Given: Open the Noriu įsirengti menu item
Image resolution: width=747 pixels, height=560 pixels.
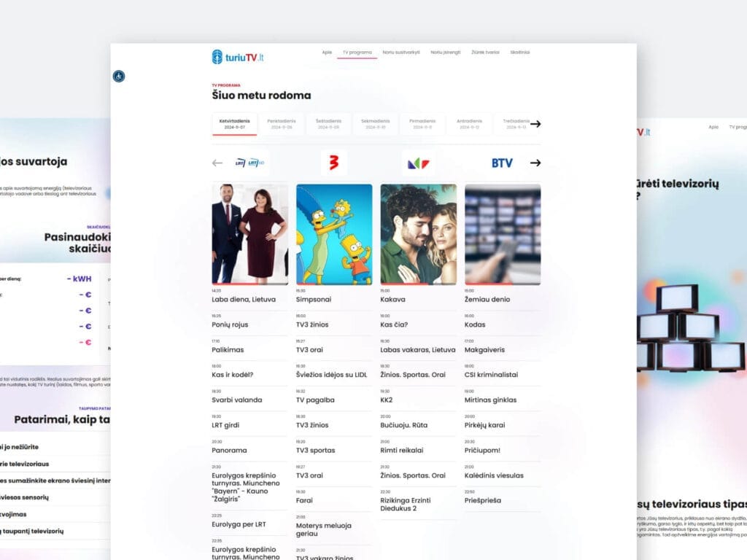Looking at the screenshot, I should click(x=446, y=52).
